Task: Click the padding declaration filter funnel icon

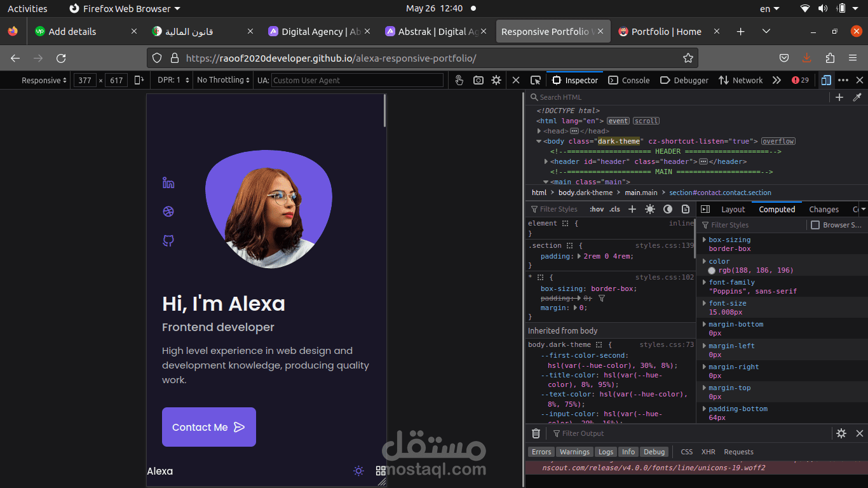Action: point(602,298)
